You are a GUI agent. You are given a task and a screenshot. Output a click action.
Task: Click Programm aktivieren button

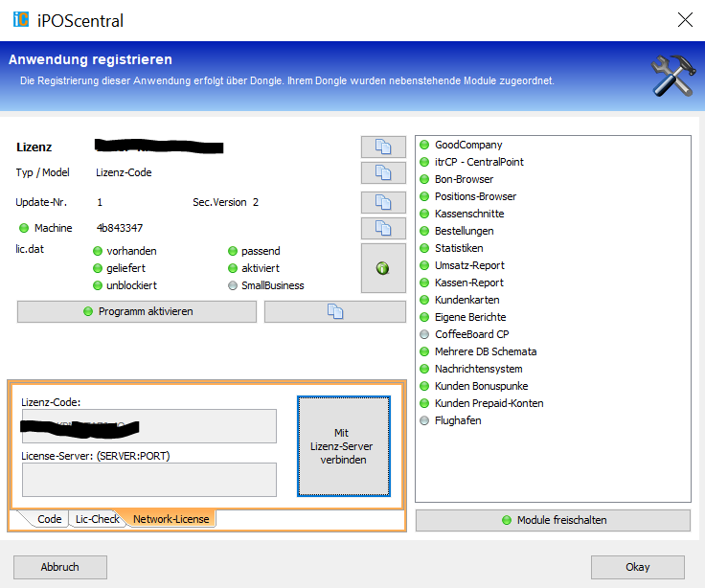137,311
